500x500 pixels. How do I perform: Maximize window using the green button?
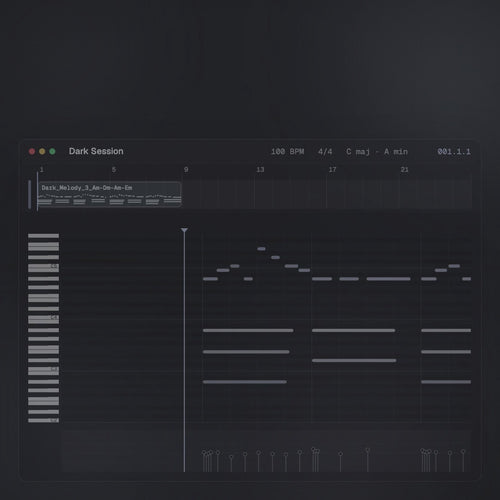click(x=52, y=152)
